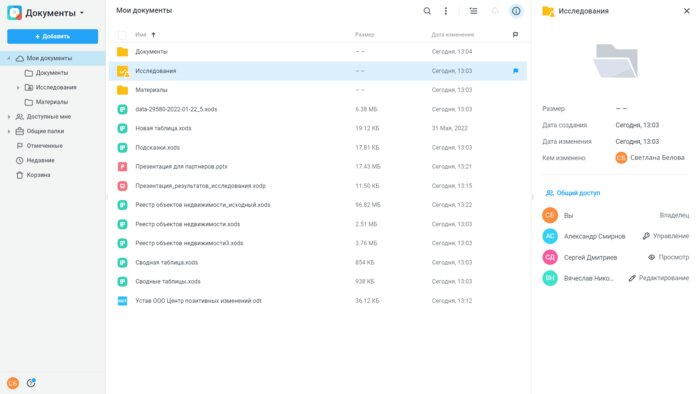Screen dimensions: 700x394
Task: Click the Презентация для партнеров.pptx file icon
Action: [x=122, y=167]
